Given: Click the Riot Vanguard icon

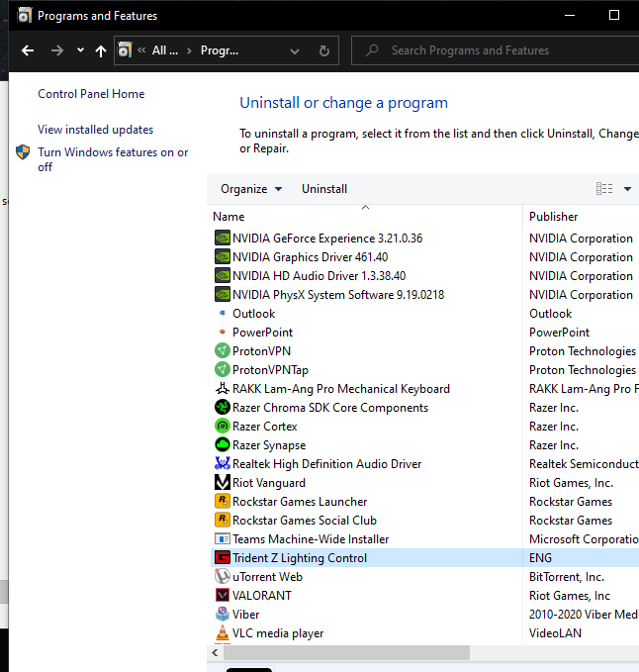Looking at the screenshot, I should click(x=223, y=482).
